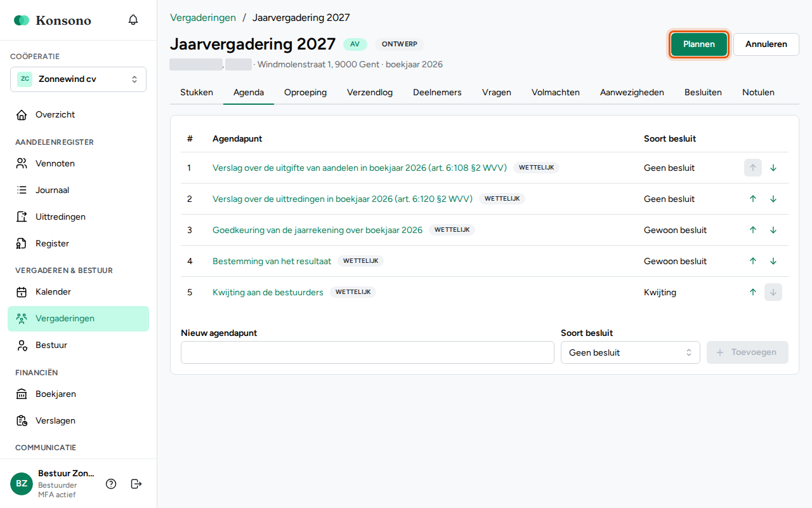Move agenda item 3 up
This screenshot has height=508, width=812.
coord(753,230)
